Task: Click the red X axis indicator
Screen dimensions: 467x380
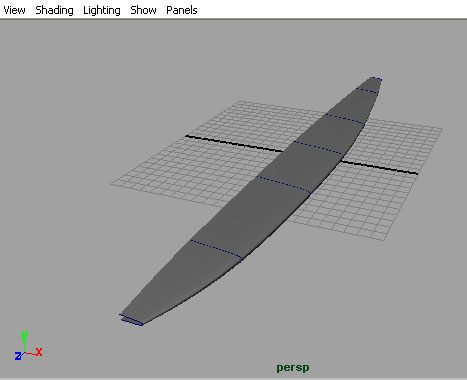Action: (x=39, y=352)
